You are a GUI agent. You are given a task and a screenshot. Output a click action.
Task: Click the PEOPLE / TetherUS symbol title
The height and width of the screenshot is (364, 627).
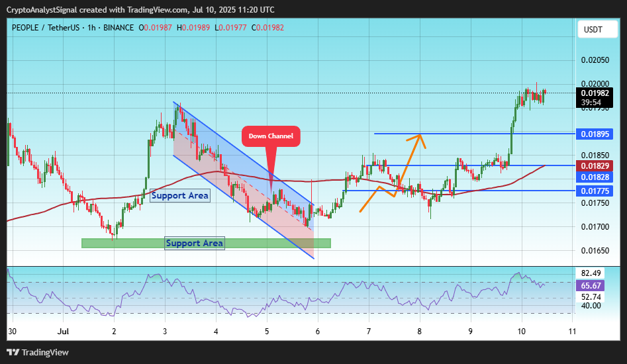click(x=46, y=28)
